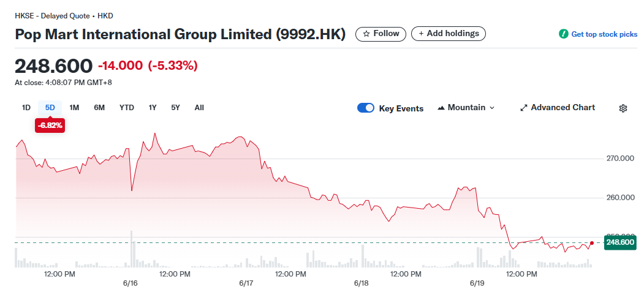The height and width of the screenshot is (292, 644).
Task: Open Get top stock picks link
Action: tap(604, 34)
